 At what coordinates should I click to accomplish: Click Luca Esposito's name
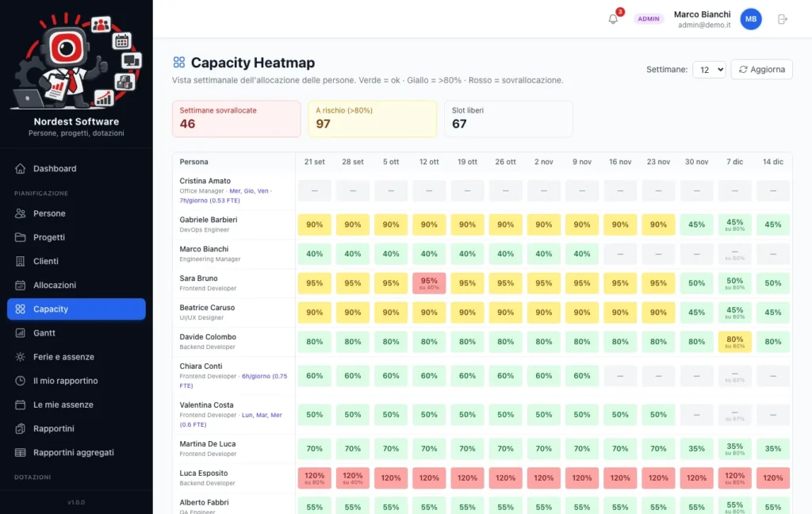click(x=204, y=473)
